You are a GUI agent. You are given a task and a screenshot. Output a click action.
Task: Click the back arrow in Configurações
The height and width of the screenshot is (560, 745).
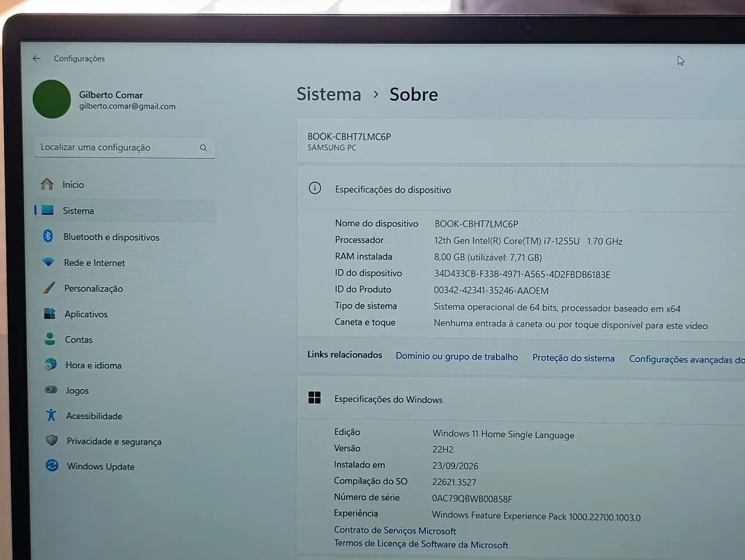click(x=37, y=59)
